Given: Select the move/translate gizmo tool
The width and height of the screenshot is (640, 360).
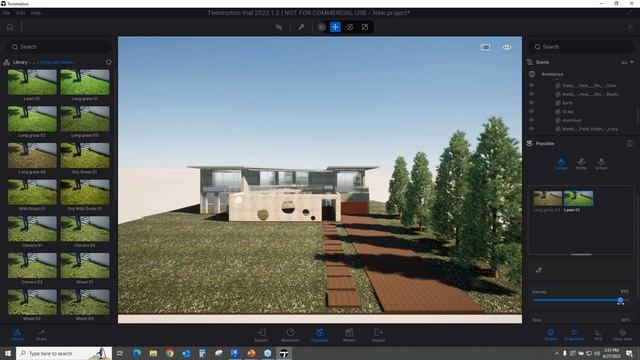Looking at the screenshot, I should tap(335, 27).
